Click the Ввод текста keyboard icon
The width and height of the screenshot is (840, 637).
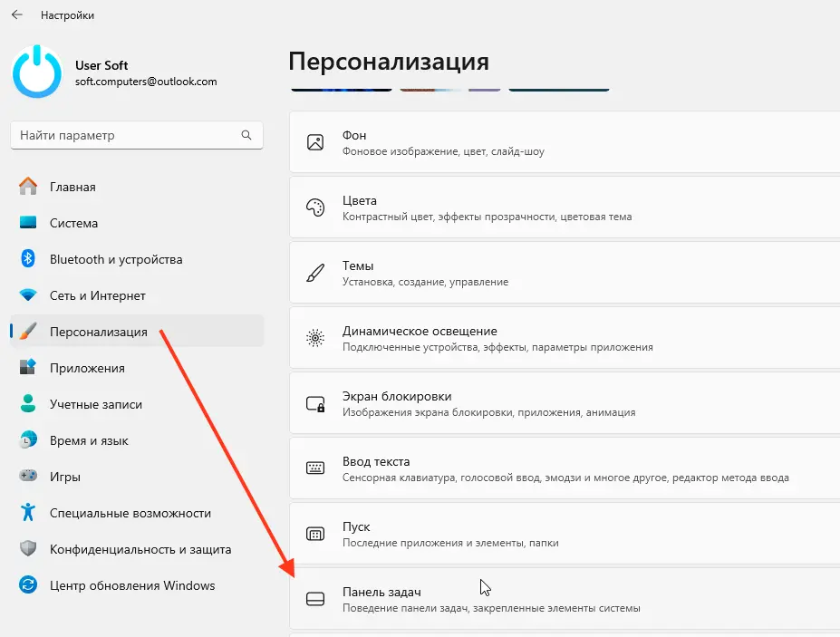click(x=315, y=468)
